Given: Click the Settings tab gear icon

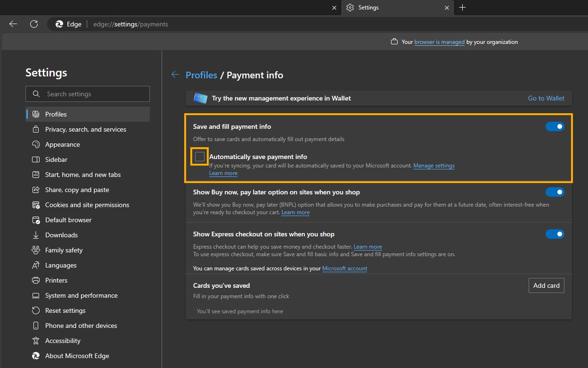Looking at the screenshot, I should [350, 8].
